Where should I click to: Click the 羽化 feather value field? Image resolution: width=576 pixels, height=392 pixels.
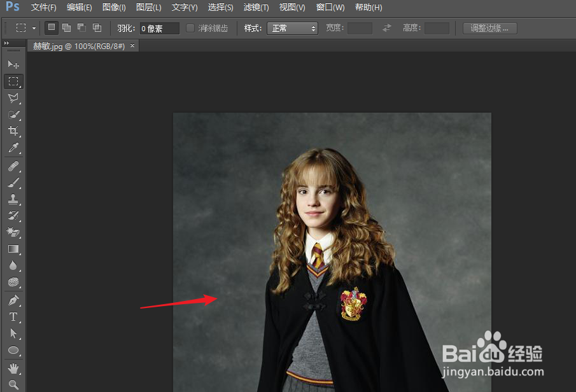point(159,28)
